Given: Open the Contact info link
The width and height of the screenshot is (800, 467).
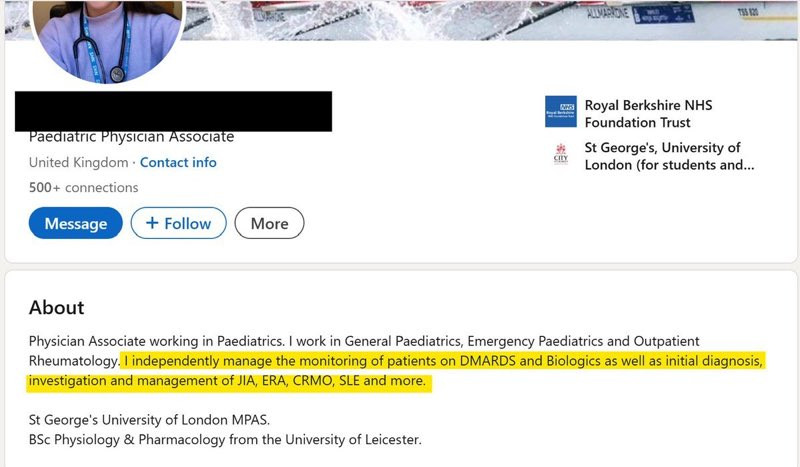Looking at the screenshot, I should coord(178,162).
